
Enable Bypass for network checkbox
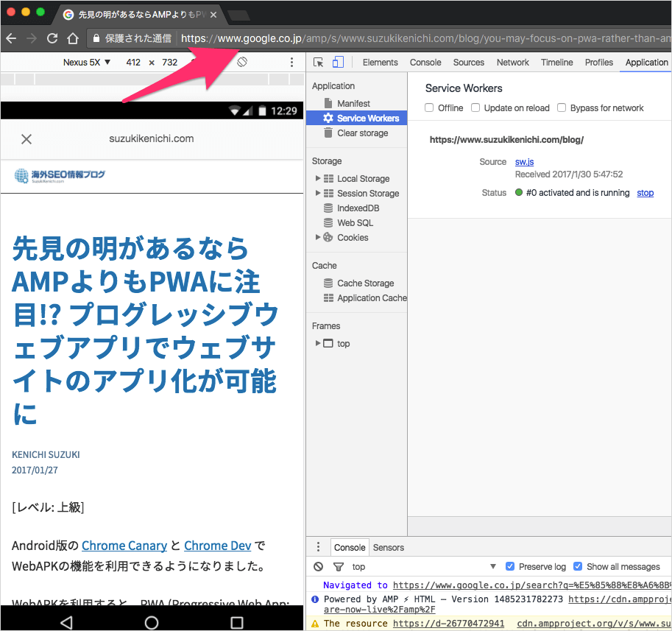[x=562, y=107]
